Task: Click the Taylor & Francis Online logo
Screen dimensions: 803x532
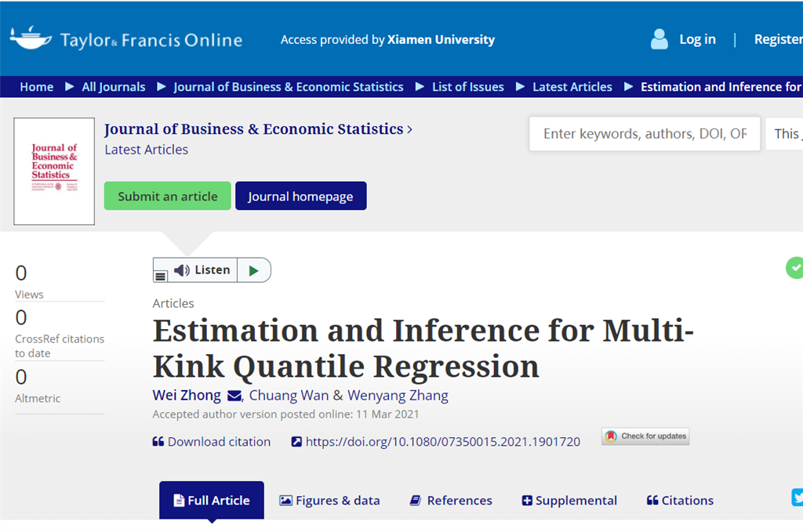Action: click(x=125, y=39)
